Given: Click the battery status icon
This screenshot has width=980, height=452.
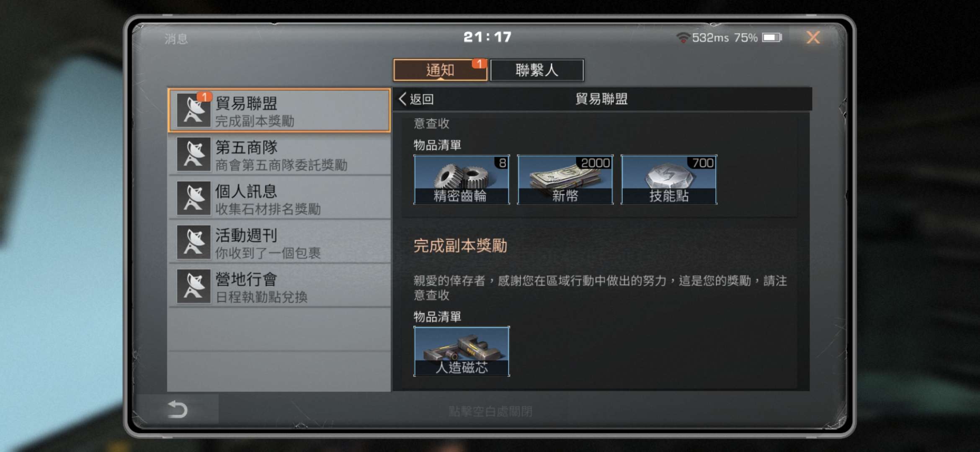Looking at the screenshot, I should click(772, 38).
